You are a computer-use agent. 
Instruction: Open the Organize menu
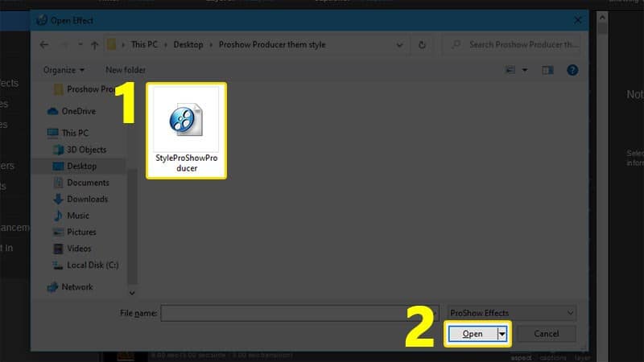64,70
